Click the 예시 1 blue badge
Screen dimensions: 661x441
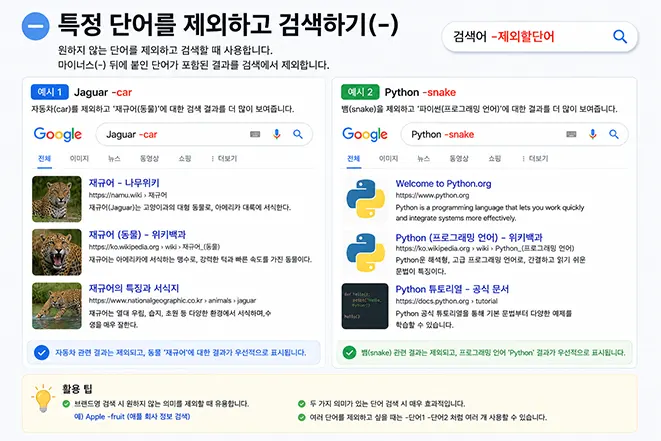coord(49,92)
